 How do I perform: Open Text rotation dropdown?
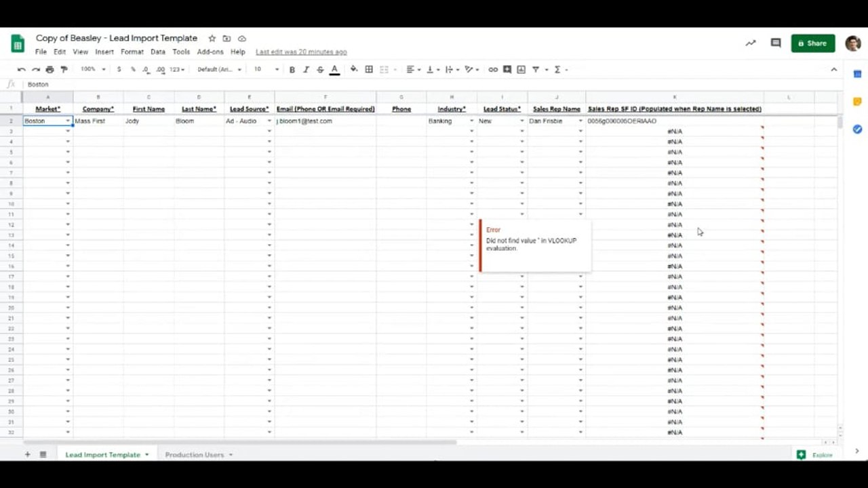coord(471,69)
